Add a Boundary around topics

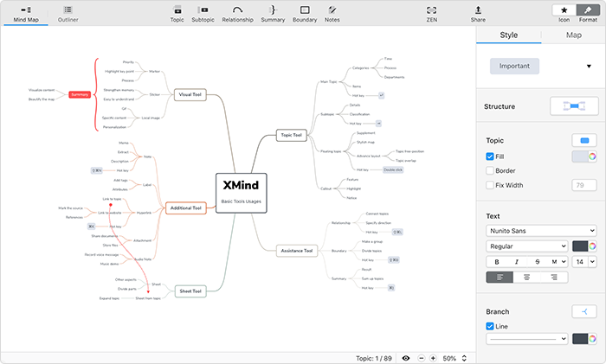pyautogui.click(x=305, y=14)
